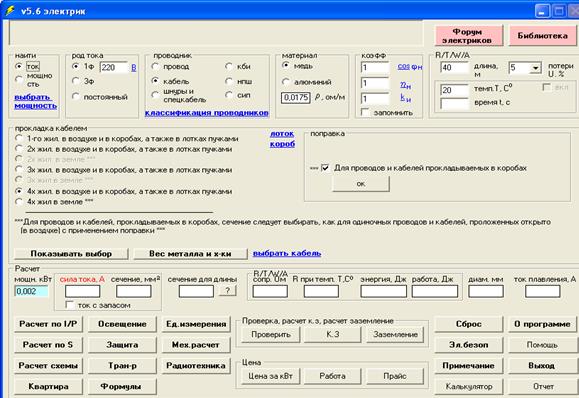579x398 pixels.
Task: Select the 'сип' conductor option
Action: pyautogui.click(x=229, y=95)
